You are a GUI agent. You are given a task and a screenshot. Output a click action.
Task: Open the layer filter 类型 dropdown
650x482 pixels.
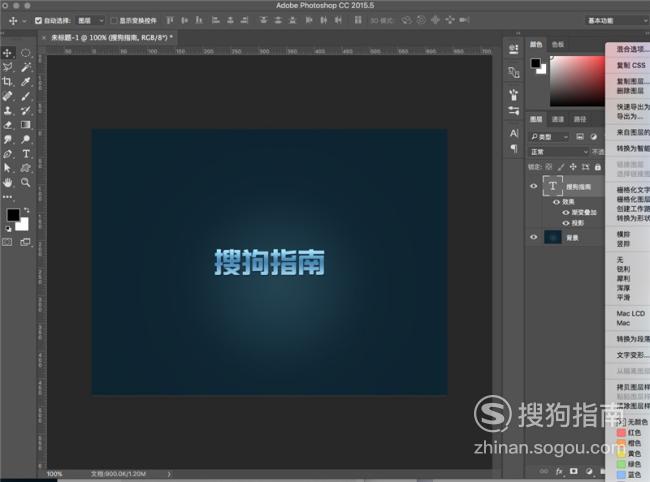550,137
